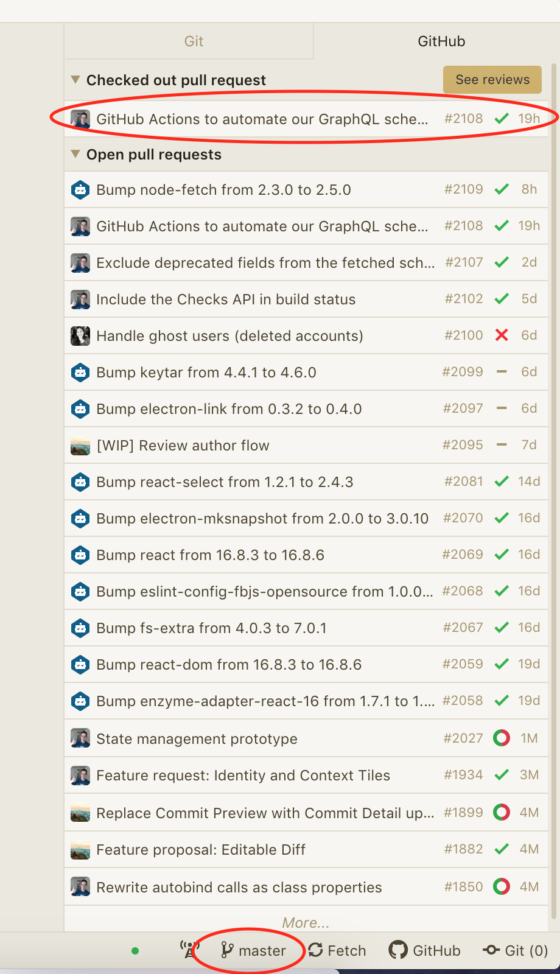Click the mixed status donut on #2027
Screen dimensions: 560x974
[x=502, y=738]
